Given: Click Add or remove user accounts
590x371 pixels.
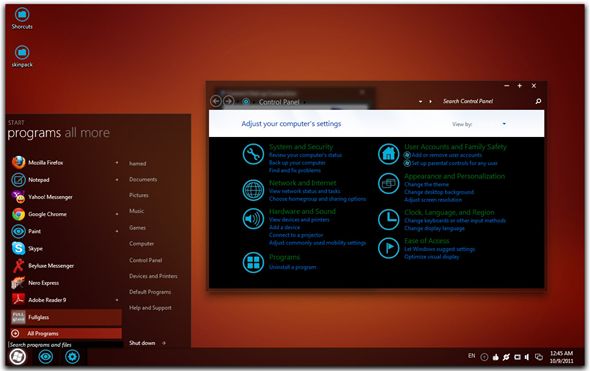Looking at the screenshot, I should click(x=446, y=155).
